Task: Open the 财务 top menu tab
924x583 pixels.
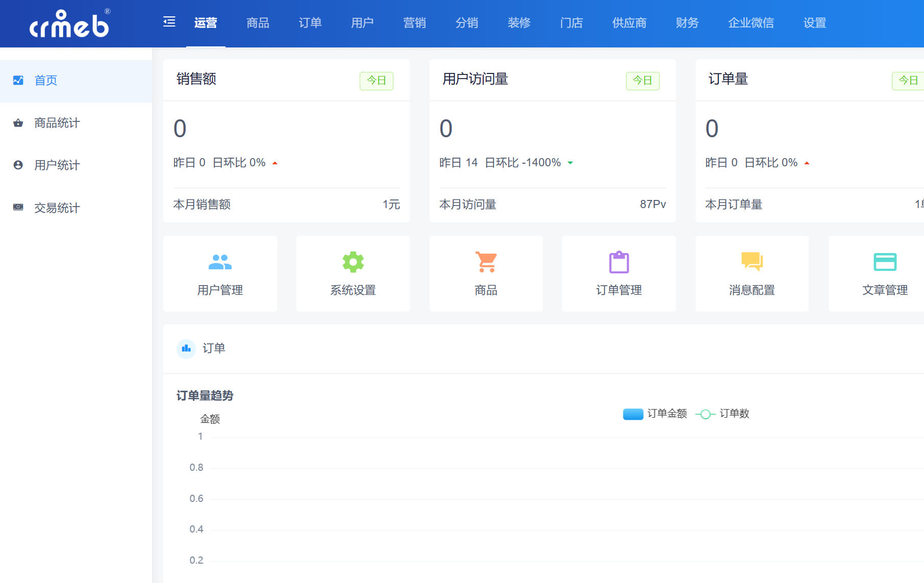Action: tap(687, 23)
